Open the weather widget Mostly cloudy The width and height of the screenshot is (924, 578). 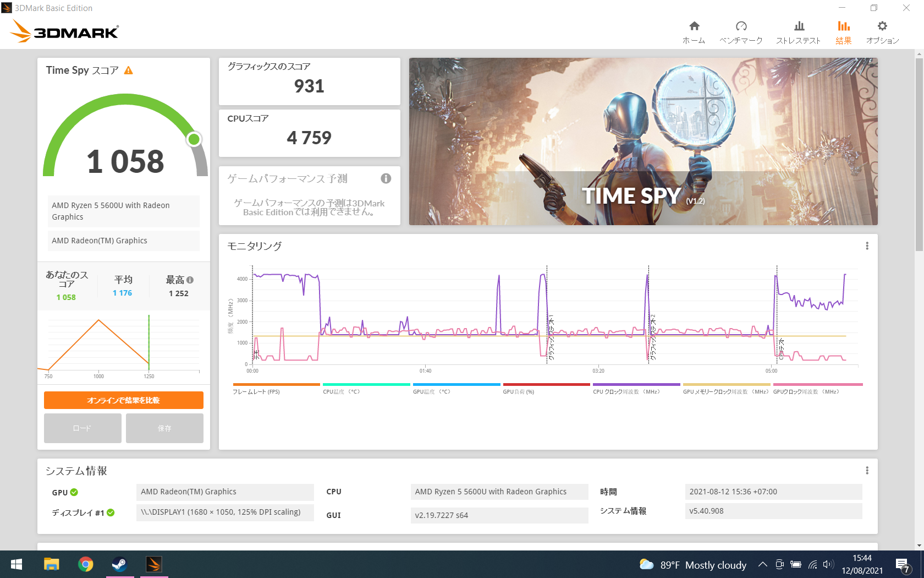tap(693, 565)
